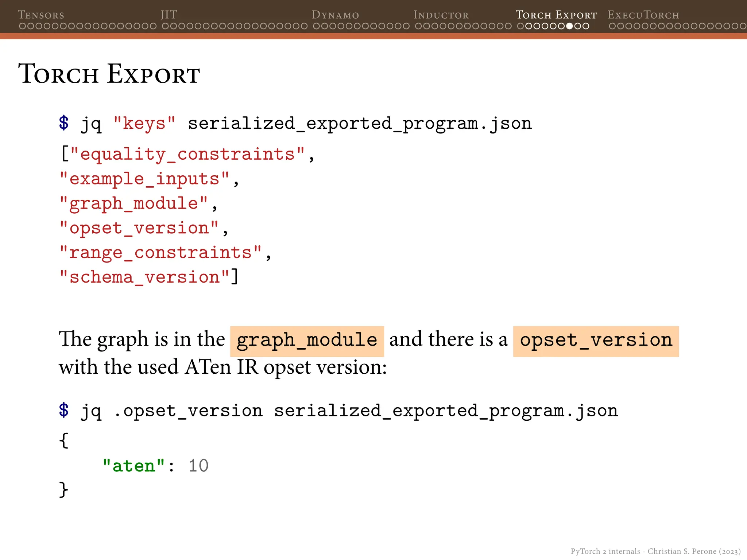The width and height of the screenshot is (747, 560).
Task: Click the first navigation circle under ExecuTorch
Action: 612,26
